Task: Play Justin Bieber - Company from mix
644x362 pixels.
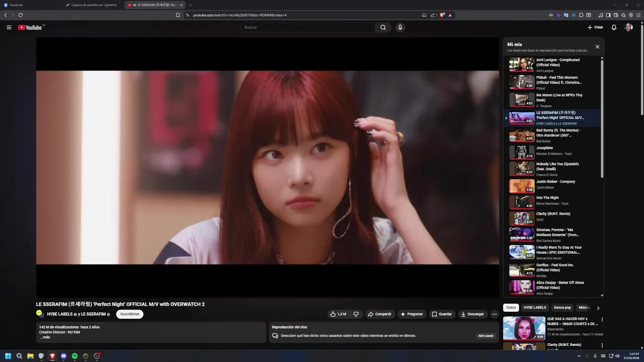Action: (552, 186)
